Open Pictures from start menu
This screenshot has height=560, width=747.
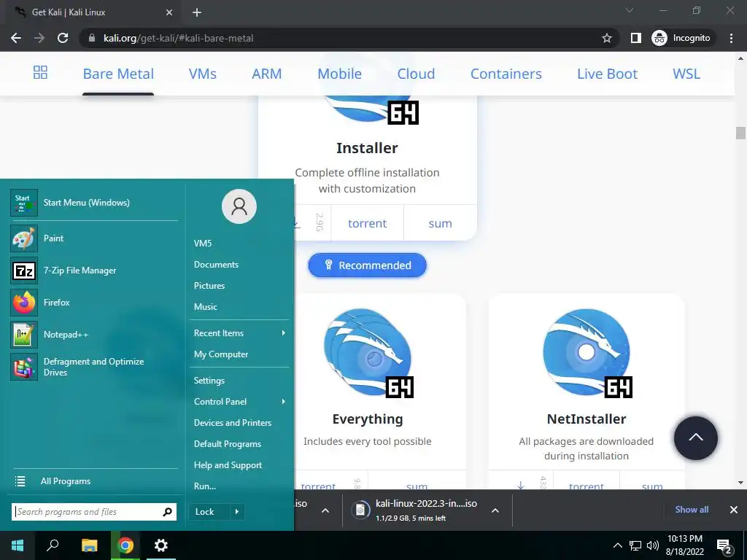pos(209,286)
